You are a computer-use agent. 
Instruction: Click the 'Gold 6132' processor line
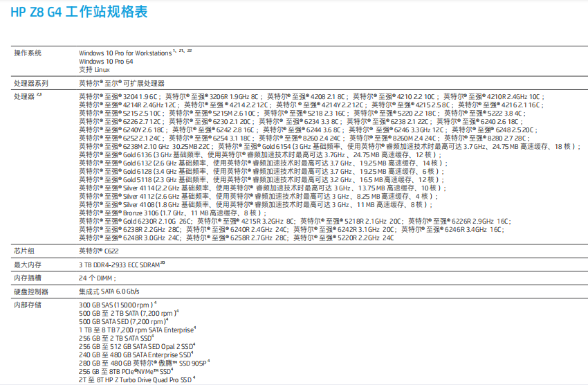264,163
